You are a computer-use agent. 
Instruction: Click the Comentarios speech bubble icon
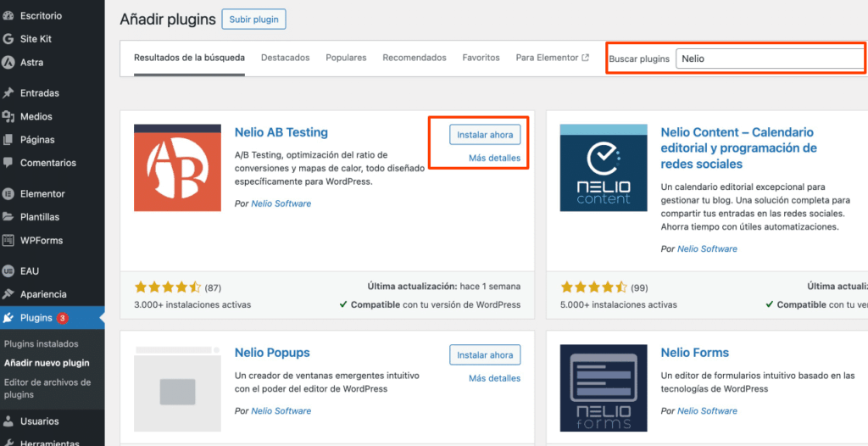tap(8, 163)
